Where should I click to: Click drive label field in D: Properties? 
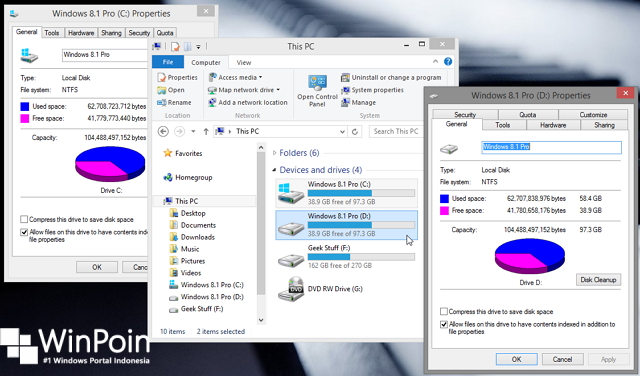551,147
